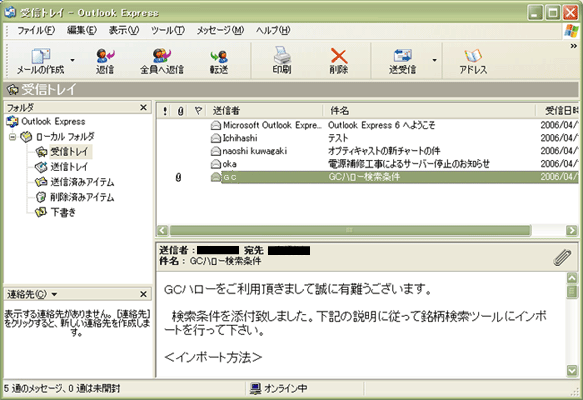Click subject 電源補修工事によるサーバー停止のお知らせ

409,164
